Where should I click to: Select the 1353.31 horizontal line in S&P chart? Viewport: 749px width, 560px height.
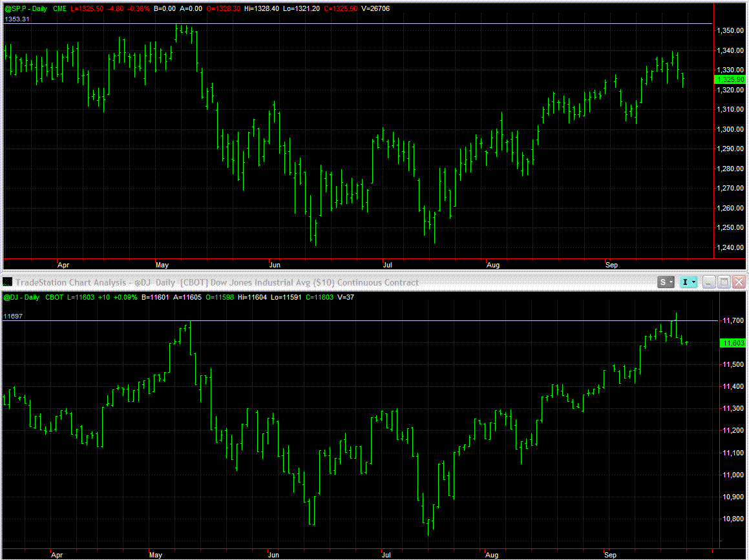pyautogui.click(x=358, y=23)
